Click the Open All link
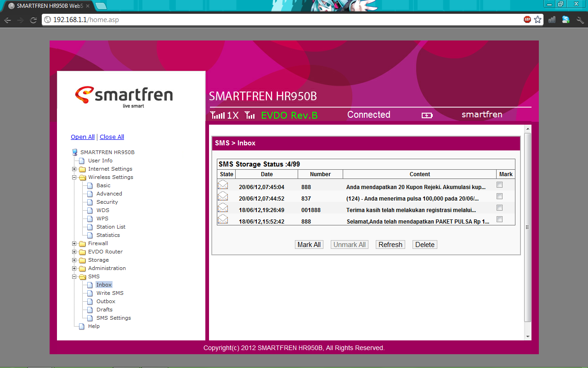The height and width of the screenshot is (368, 588). pos(83,137)
